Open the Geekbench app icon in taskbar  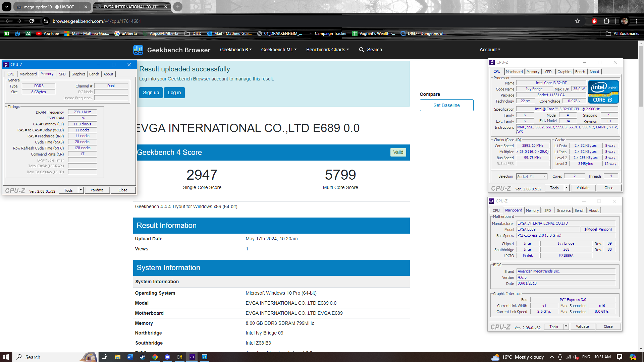(205, 357)
